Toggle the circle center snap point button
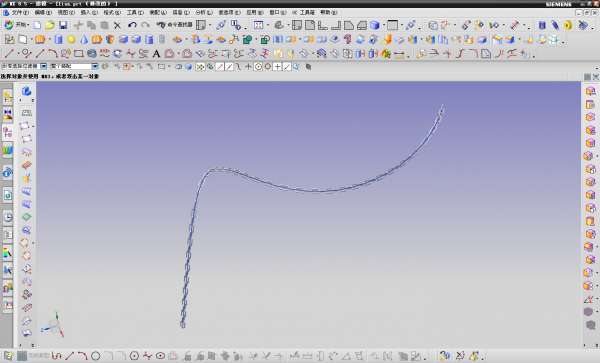The image size is (600, 363). (x=258, y=67)
